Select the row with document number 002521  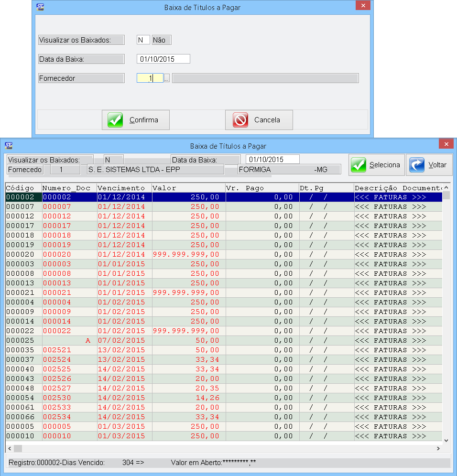(57, 350)
